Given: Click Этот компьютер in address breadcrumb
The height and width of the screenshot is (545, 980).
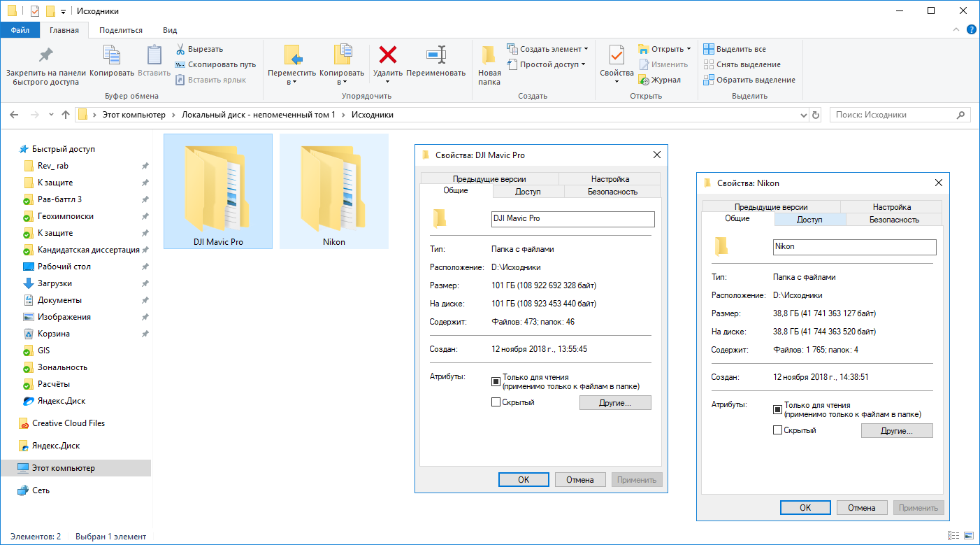Looking at the screenshot, I should click(x=134, y=115).
